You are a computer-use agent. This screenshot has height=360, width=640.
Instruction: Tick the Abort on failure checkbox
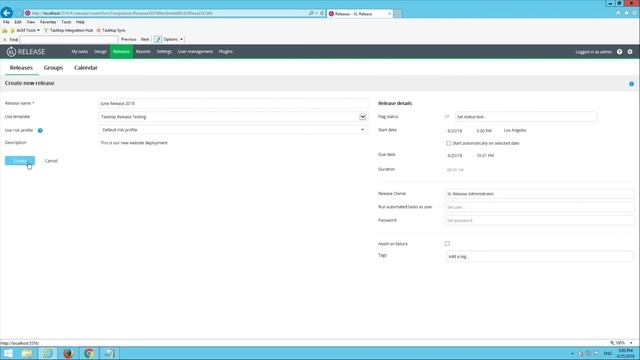tap(447, 244)
